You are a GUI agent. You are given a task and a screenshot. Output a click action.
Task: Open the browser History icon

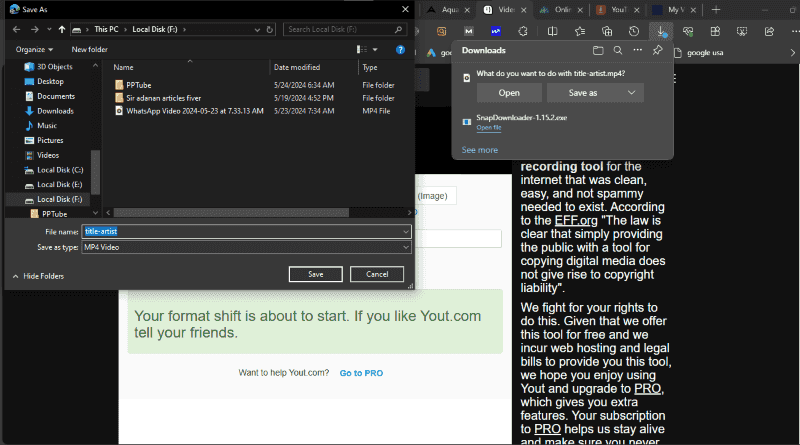(x=634, y=31)
